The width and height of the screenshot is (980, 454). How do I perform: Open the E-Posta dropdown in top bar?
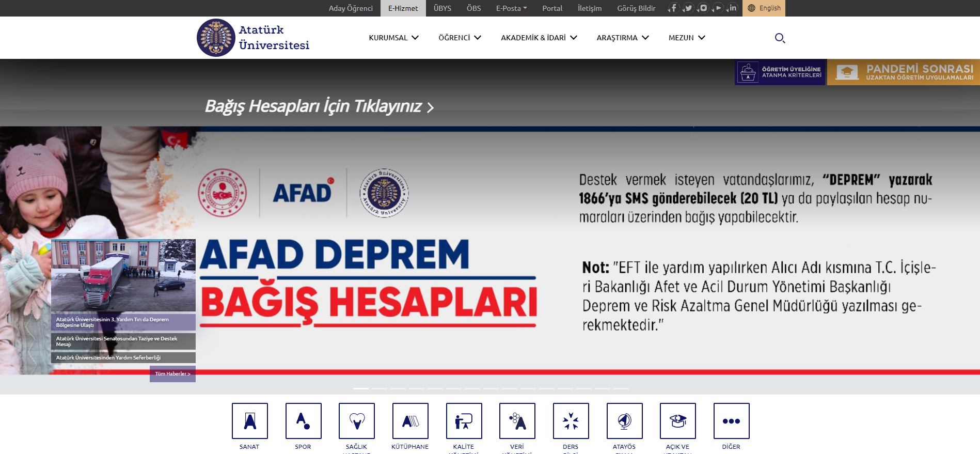point(511,8)
